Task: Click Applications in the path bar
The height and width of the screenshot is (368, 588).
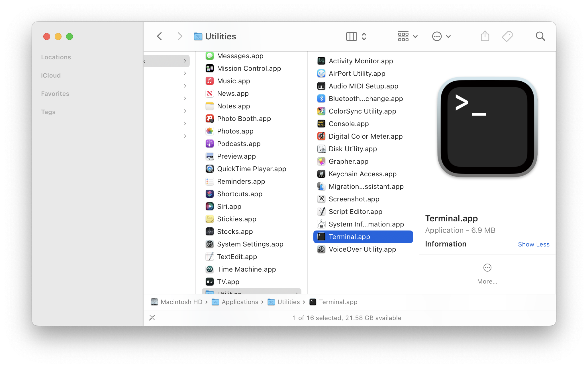Action: point(240,302)
